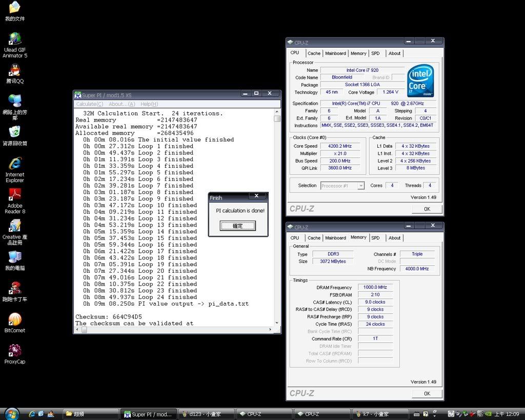Click Super PI horizontal scroll right arrow

270,330
